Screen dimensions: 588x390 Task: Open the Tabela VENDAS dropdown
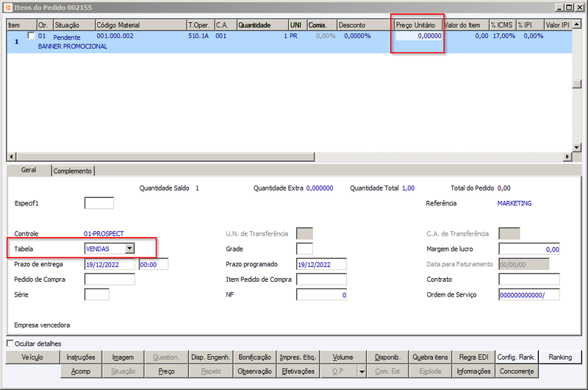tap(130, 249)
